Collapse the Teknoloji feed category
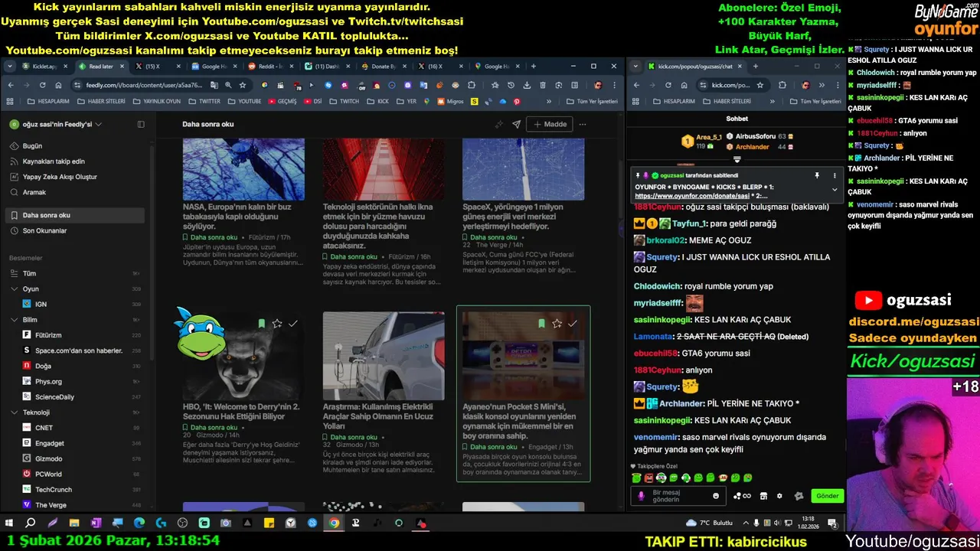This screenshot has width=980, height=551. (14, 412)
